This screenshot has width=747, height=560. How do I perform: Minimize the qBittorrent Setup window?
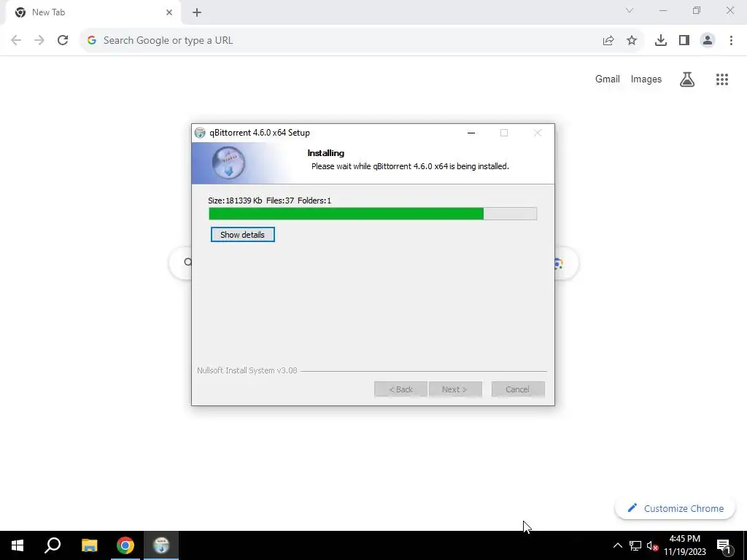click(x=471, y=133)
